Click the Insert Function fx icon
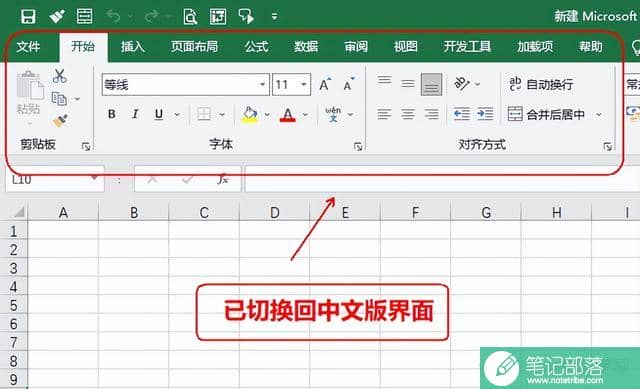The height and width of the screenshot is (389, 640). (x=223, y=179)
